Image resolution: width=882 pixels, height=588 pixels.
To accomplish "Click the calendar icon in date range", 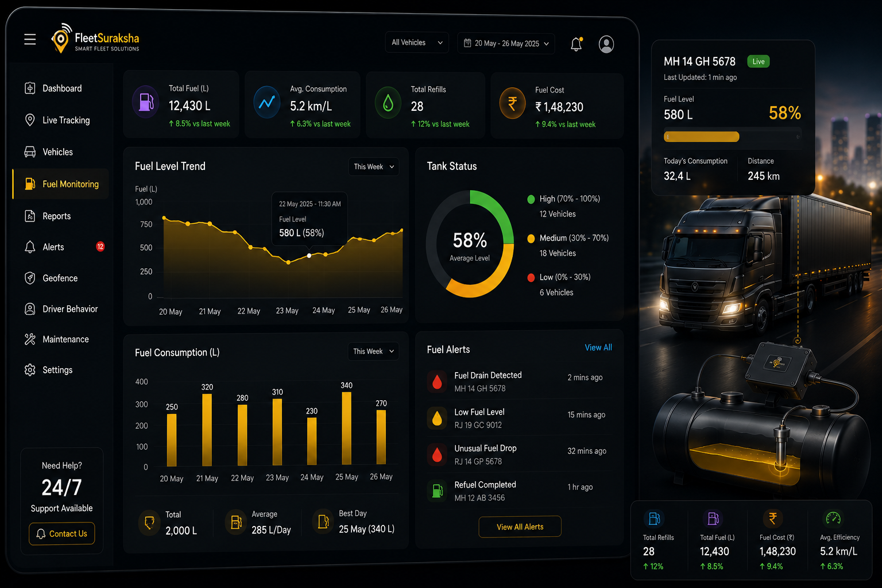I will 467,43.
